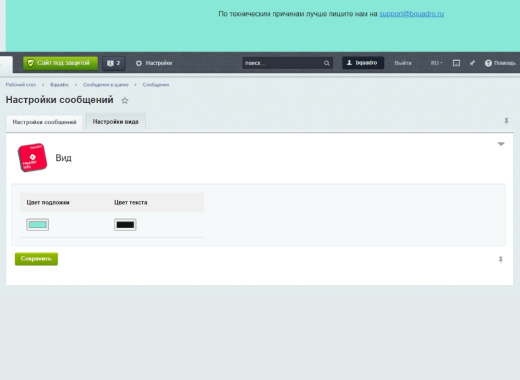The width and height of the screenshot is (520, 380).
Task: Click the 'Сайт под защитой' shield button
Action: [60, 63]
